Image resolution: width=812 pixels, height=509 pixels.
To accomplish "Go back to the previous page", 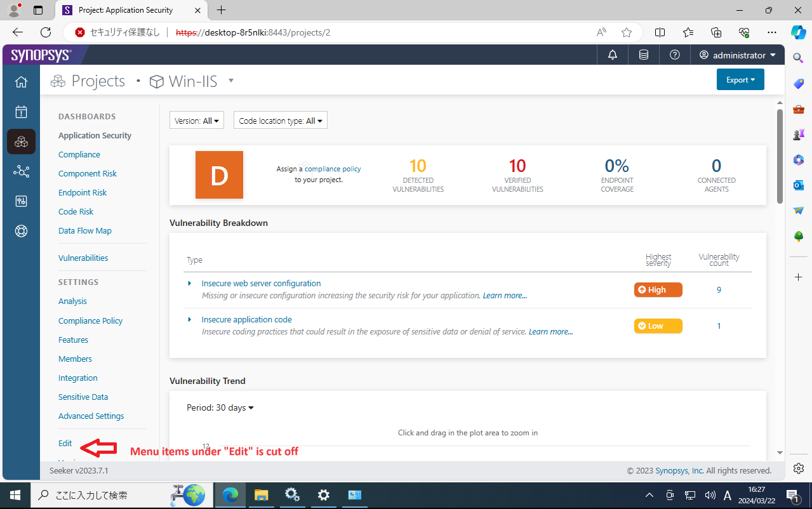I will pos(18,32).
